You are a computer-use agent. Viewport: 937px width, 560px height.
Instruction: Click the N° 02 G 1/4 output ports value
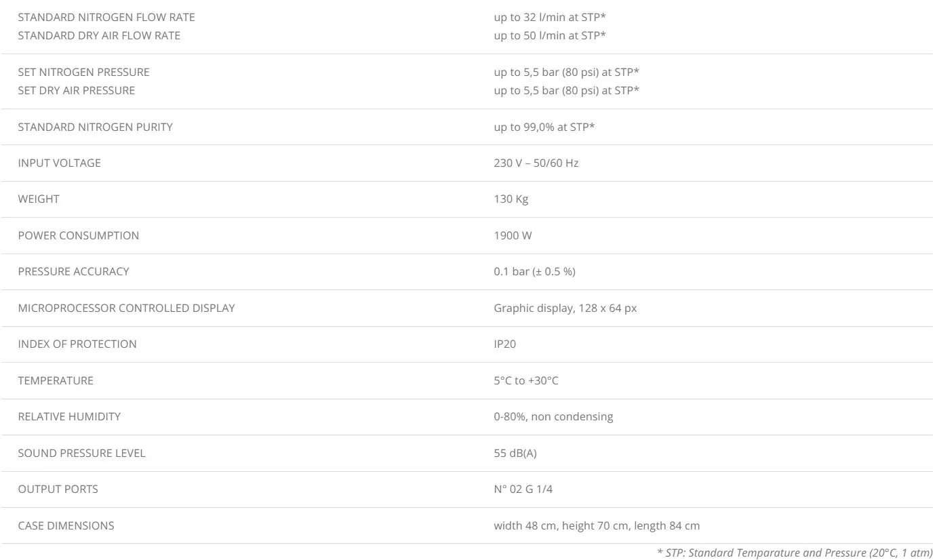(x=523, y=489)
